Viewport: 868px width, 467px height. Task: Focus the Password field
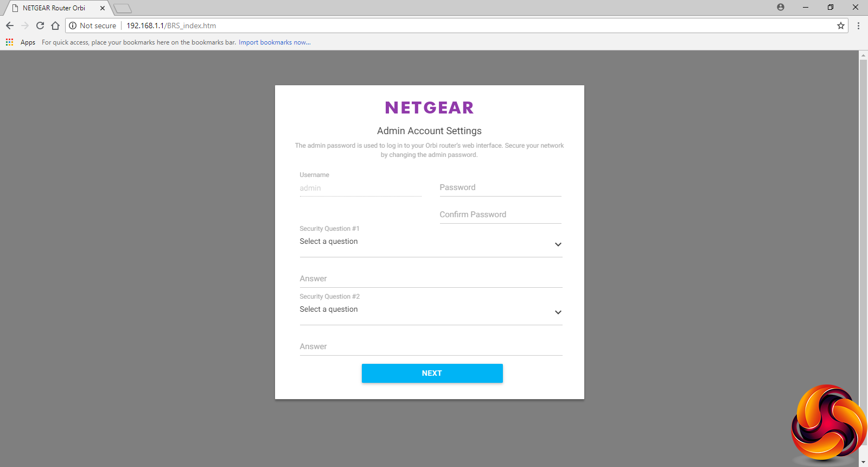[500, 188]
